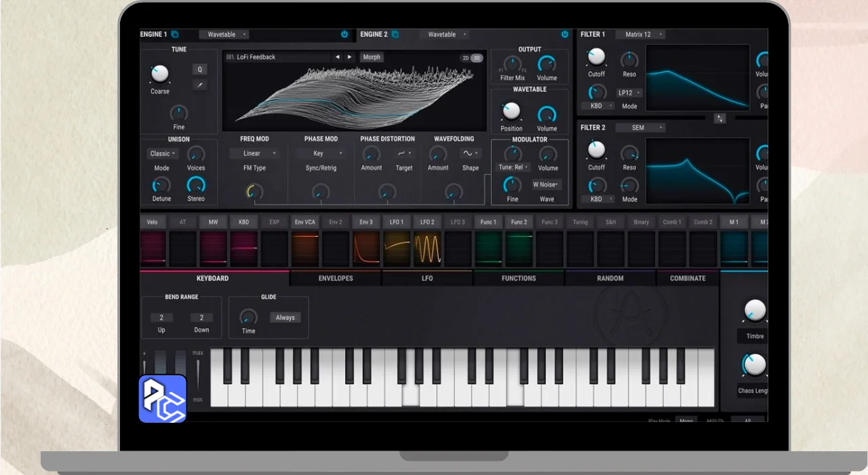The image size is (868, 475).
Task: Copy Engine 1 settings icon
Action: (x=175, y=35)
